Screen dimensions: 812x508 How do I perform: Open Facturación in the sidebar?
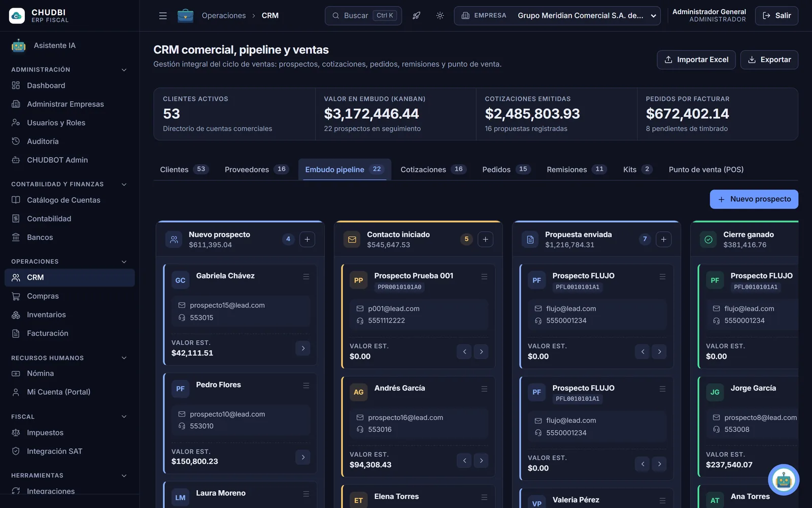pos(70,333)
